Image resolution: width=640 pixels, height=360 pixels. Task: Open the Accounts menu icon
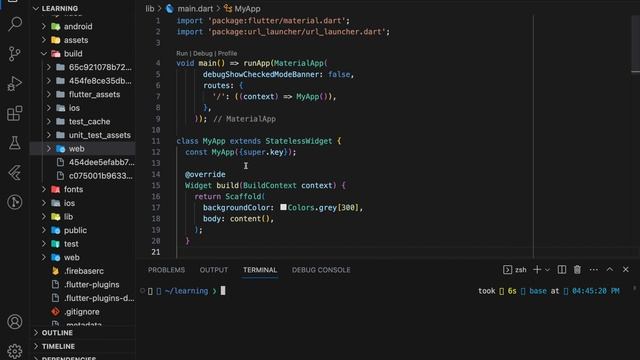pyautogui.click(x=15, y=322)
